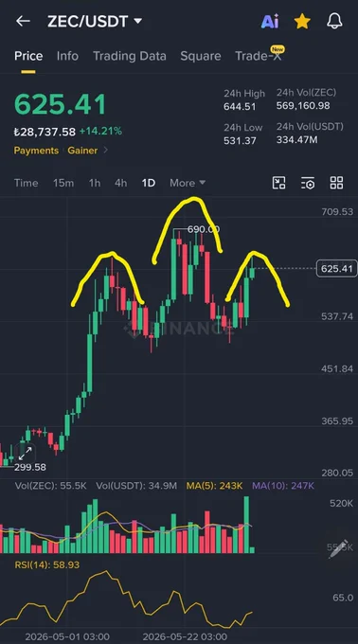Open the price alert bell icon
358x644 pixels.
click(x=334, y=21)
